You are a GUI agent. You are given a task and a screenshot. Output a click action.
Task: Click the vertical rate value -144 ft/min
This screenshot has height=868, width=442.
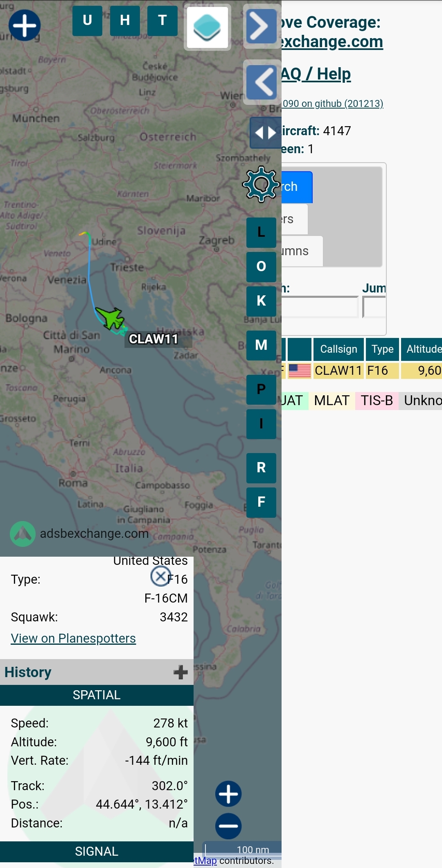click(x=156, y=760)
